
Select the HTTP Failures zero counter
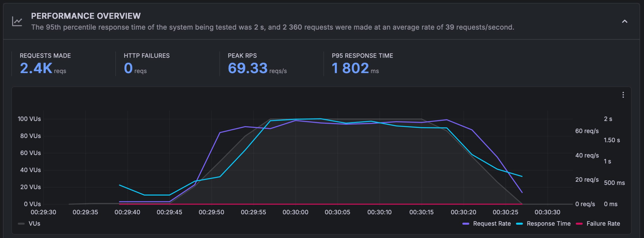coord(128,68)
